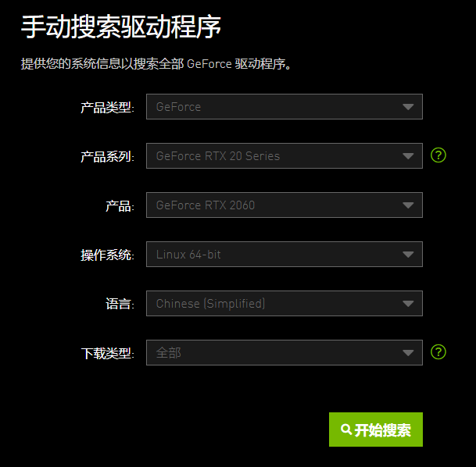
Task: Click the magnifier icon in 开始搜索 button
Action: pyautogui.click(x=346, y=430)
